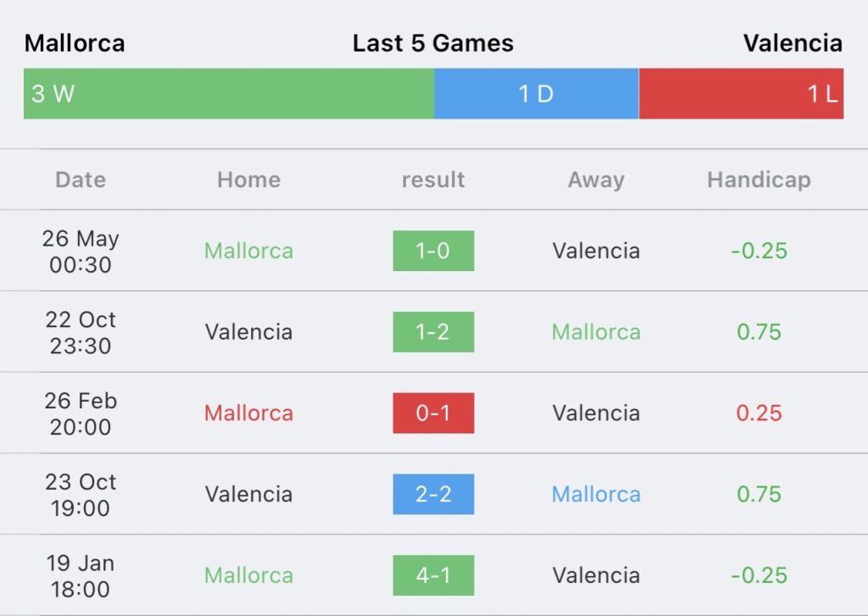Open the 1-2 result badge

pos(433,332)
